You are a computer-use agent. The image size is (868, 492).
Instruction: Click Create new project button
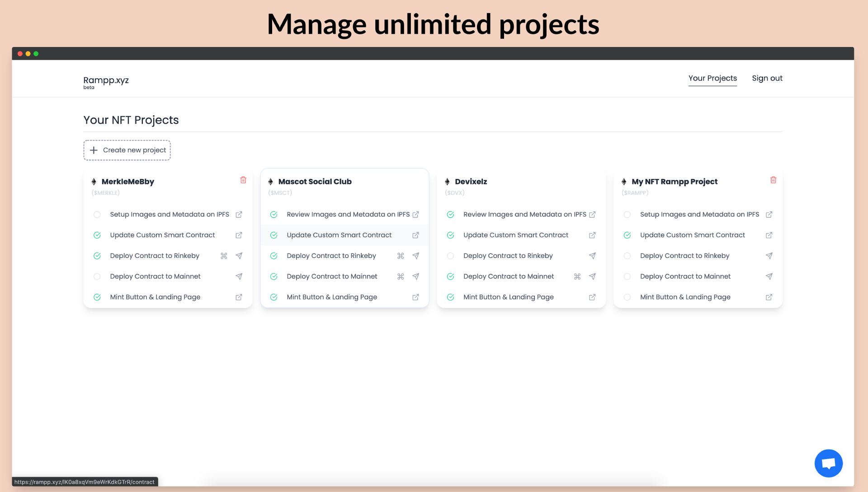tap(127, 150)
